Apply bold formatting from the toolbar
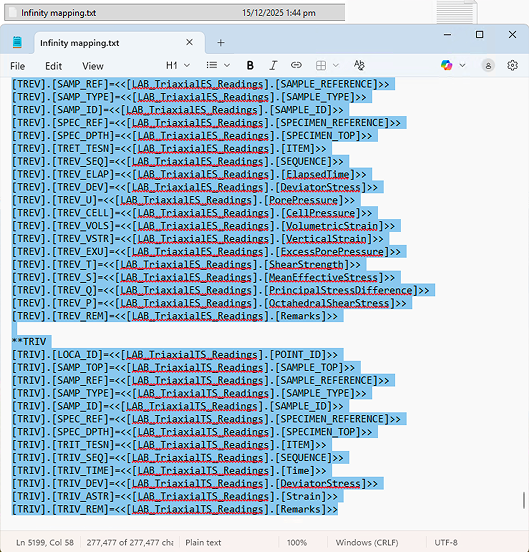Image resolution: width=529 pixels, height=552 pixels. pyautogui.click(x=250, y=65)
